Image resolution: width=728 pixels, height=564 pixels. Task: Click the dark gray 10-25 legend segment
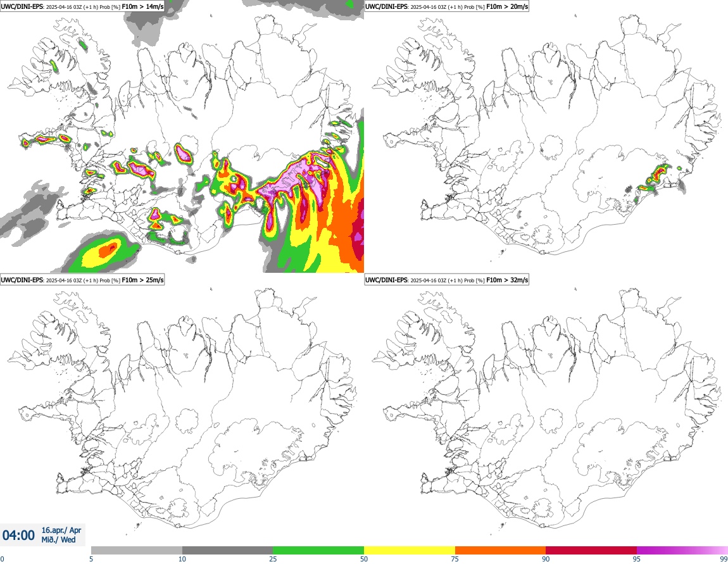pyautogui.click(x=227, y=550)
